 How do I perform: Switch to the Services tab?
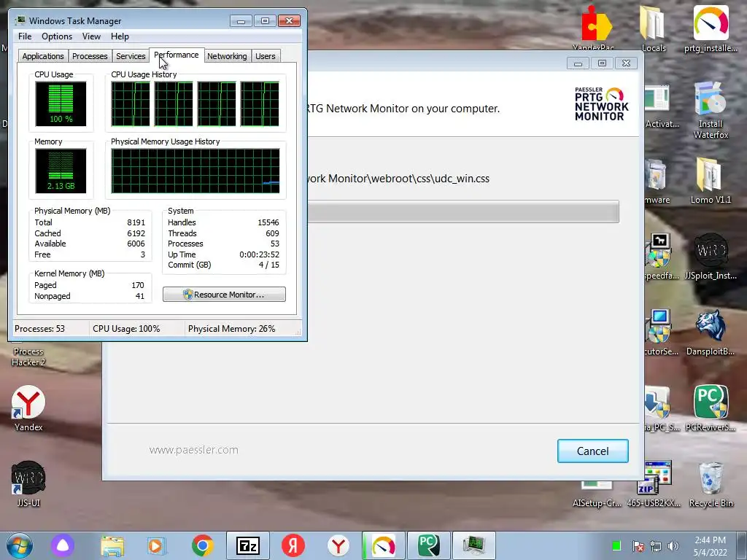pos(131,56)
